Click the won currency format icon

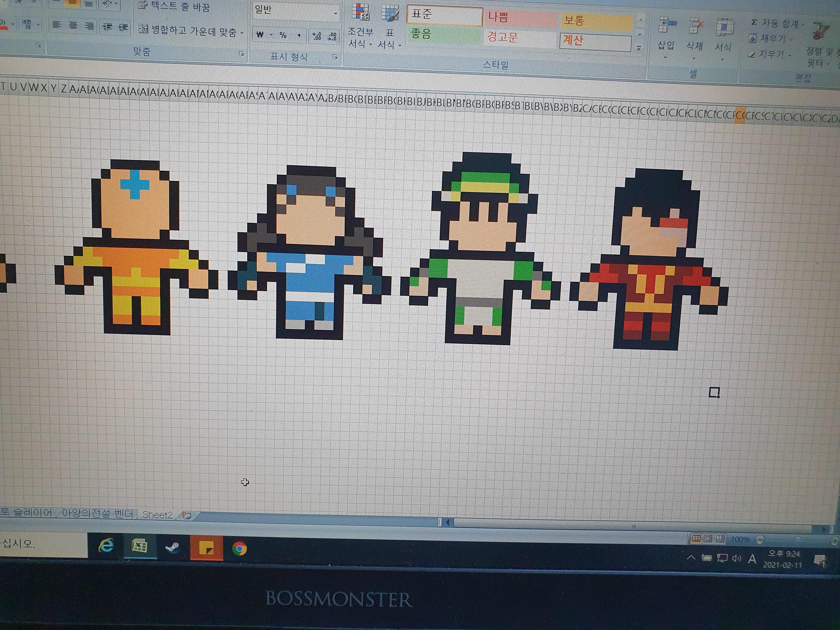coord(260,35)
